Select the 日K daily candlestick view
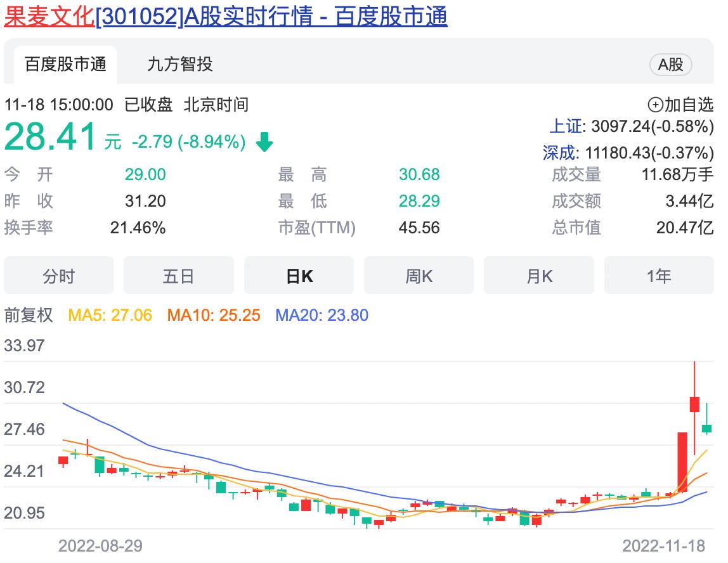 (x=299, y=275)
